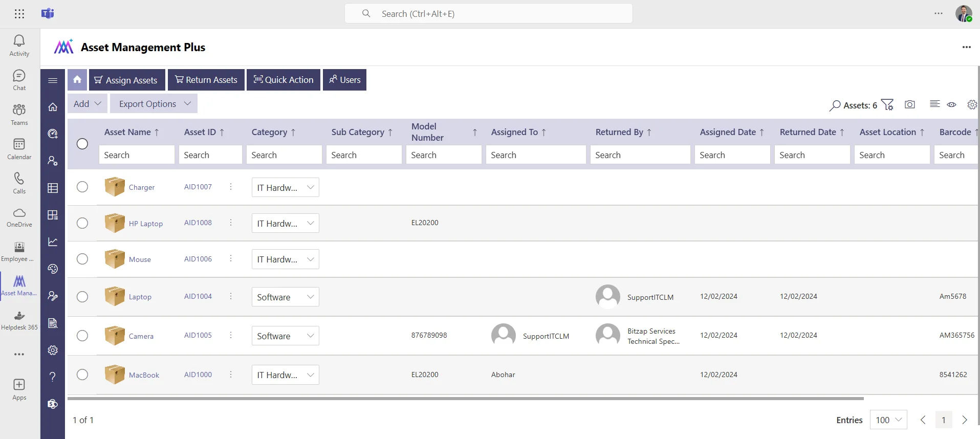
Task: Open OneDrive from the left rail
Action: tap(19, 217)
